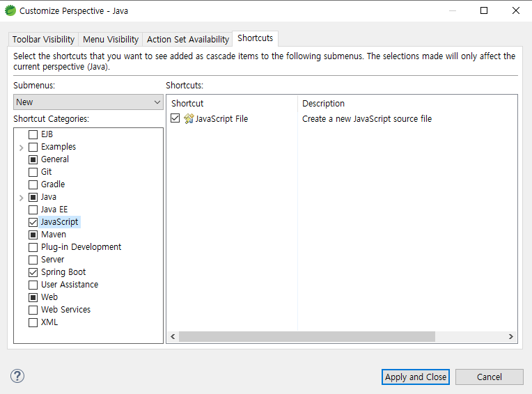
Task: Select the General category label
Action: tap(55, 159)
